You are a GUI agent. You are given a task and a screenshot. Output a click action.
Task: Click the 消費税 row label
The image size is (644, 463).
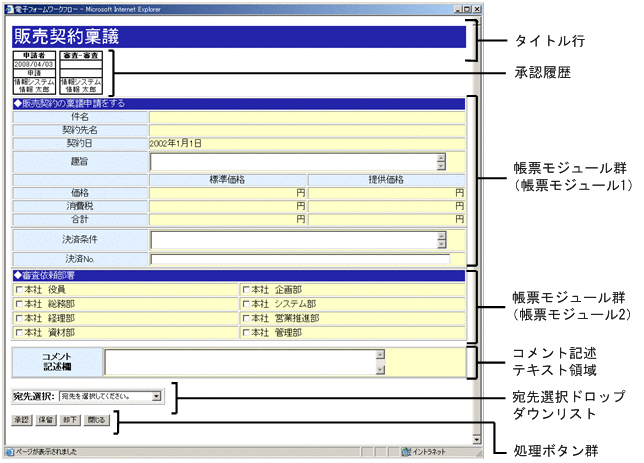[80, 206]
